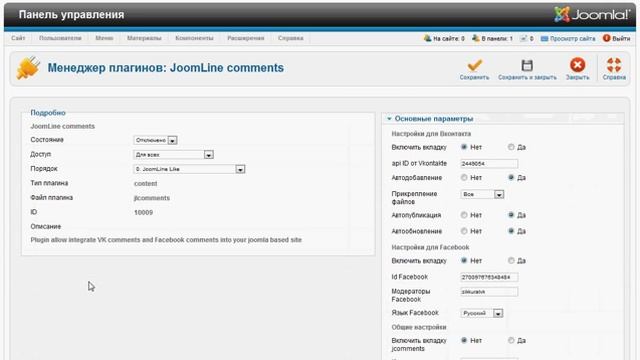Image resolution: width=640 pixels, height=360 pixels.
Task: Open Язык Facebook dropdown
Action: pos(482,313)
